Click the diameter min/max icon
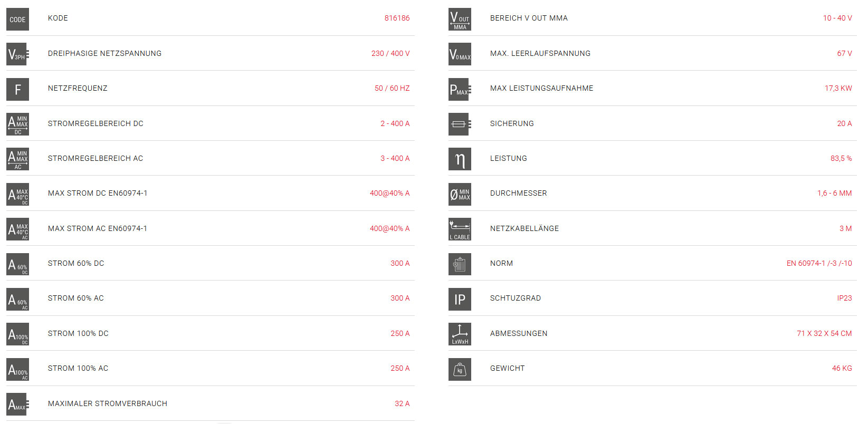The image size is (868, 424). 460,194
